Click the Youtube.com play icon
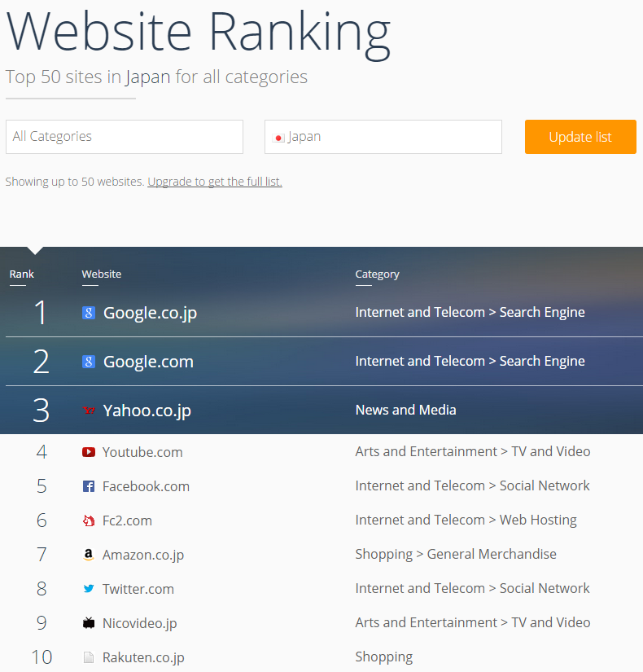This screenshot has height=672, width=643. click(x=89, y=452)
